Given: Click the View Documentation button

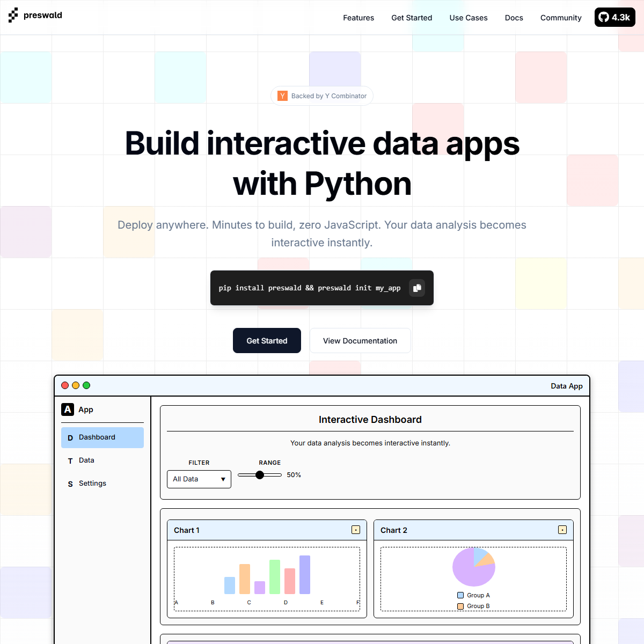Looking at the screenshot, I should (360, 341).
